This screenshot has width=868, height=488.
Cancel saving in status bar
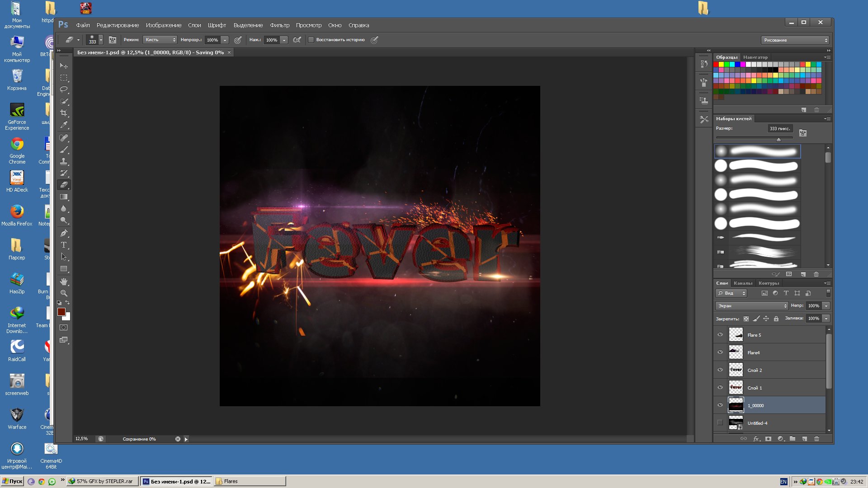[x=178, y=439]
